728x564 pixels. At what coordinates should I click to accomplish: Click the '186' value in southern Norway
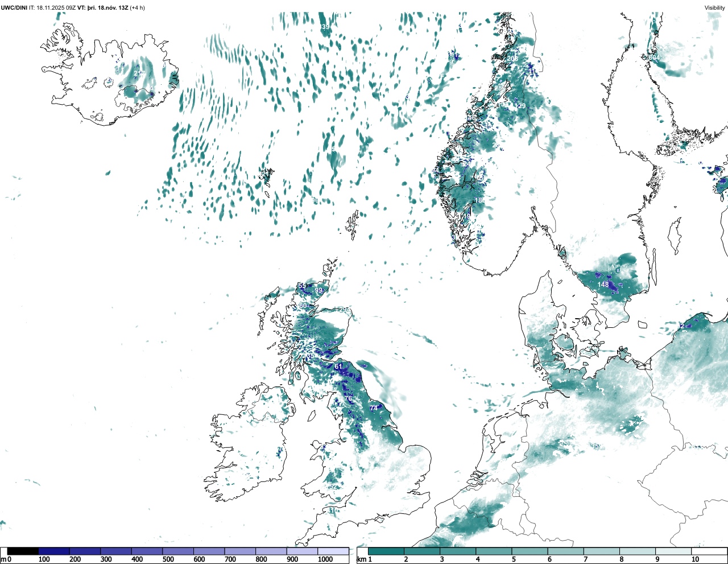click(480, 200)
